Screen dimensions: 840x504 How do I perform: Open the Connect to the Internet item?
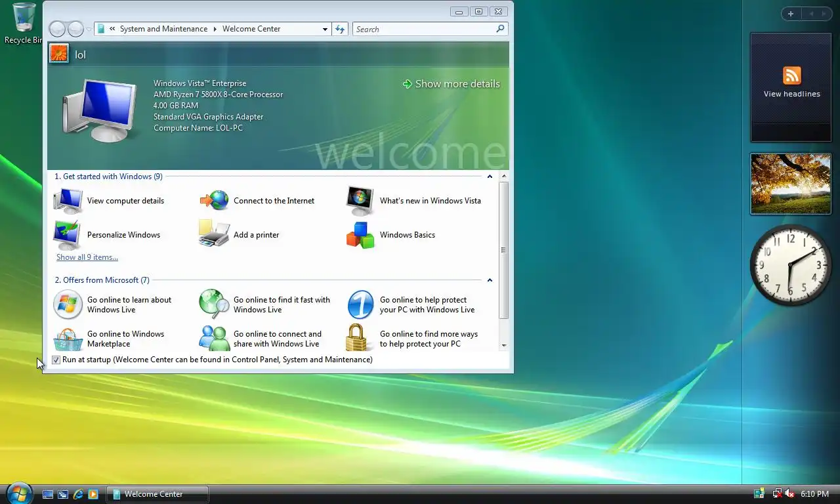[257, 201]
